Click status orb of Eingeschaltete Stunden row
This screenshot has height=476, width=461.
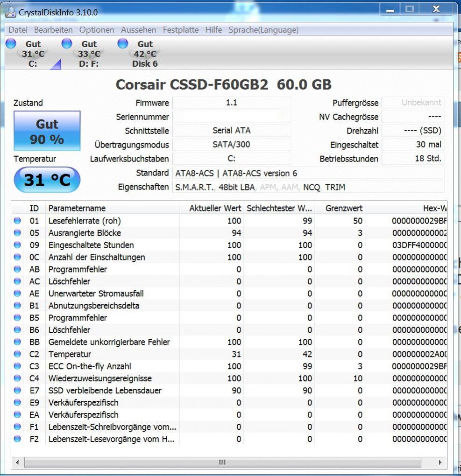point(17,245)
